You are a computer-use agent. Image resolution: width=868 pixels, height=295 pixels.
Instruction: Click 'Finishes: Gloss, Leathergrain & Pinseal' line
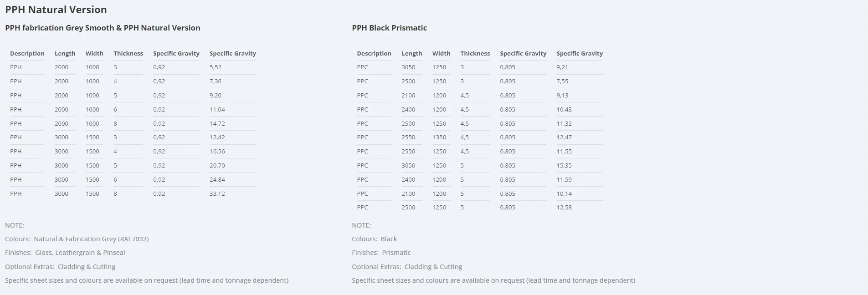pos(65,253)
